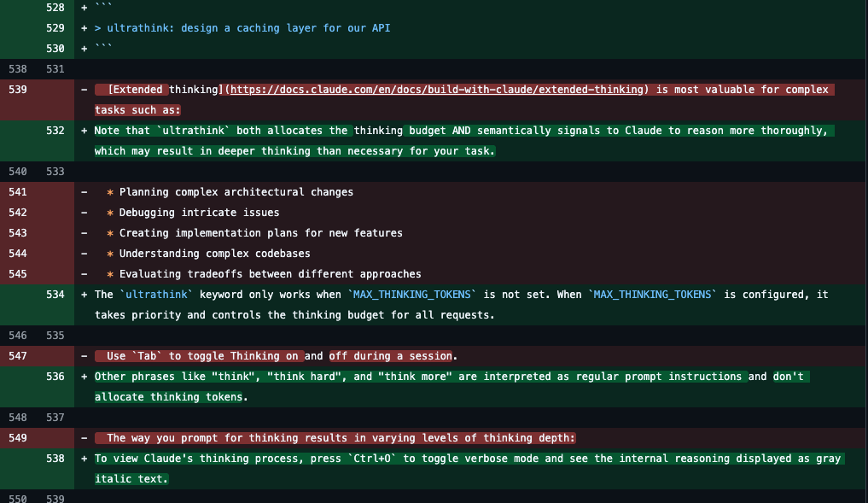Select new line number 532
The width and height of the screenshot is (868, 503).
coord(55,131)
